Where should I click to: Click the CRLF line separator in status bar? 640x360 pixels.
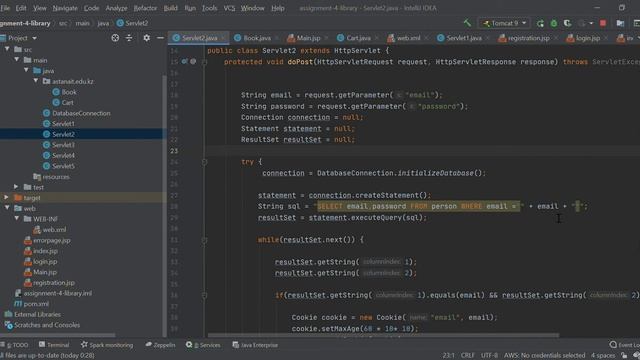pyautogui.click(x=468, y=356)
